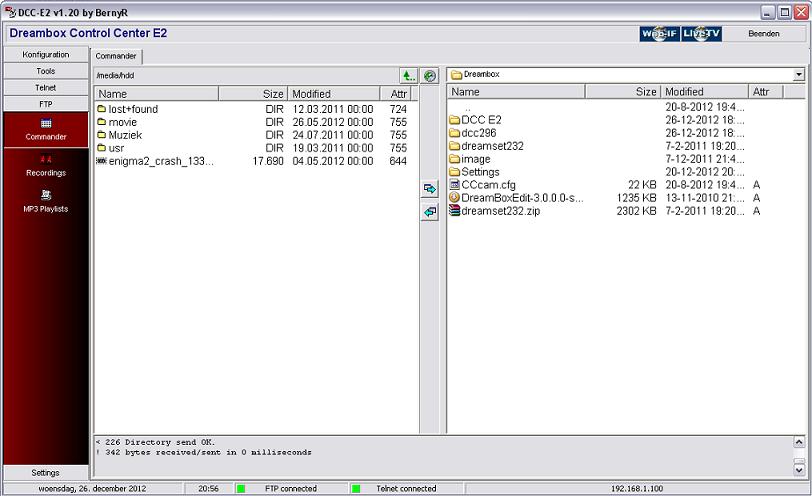Open the Settings panel at bottom left
812x496 pixels.
46,473
